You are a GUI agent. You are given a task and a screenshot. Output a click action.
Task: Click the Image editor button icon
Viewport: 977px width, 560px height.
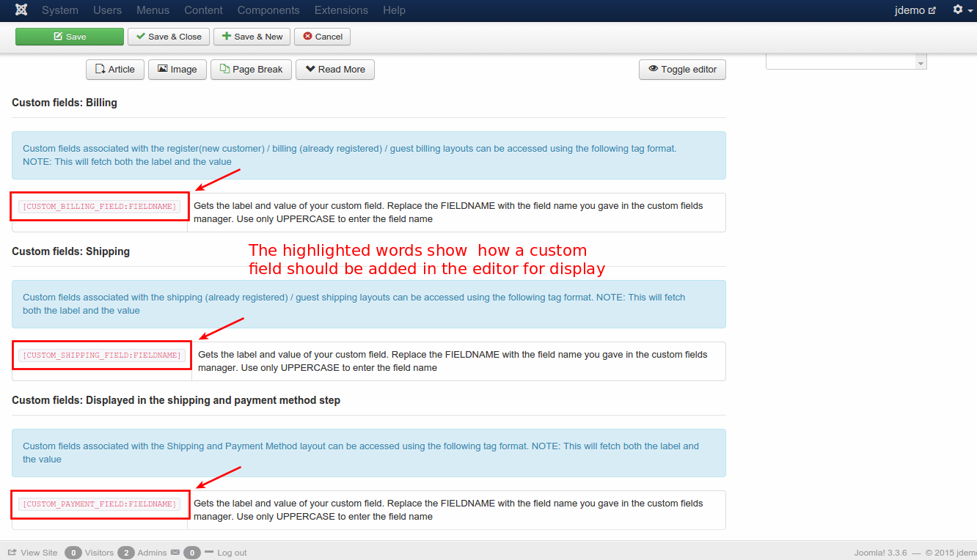pos(163,70)
